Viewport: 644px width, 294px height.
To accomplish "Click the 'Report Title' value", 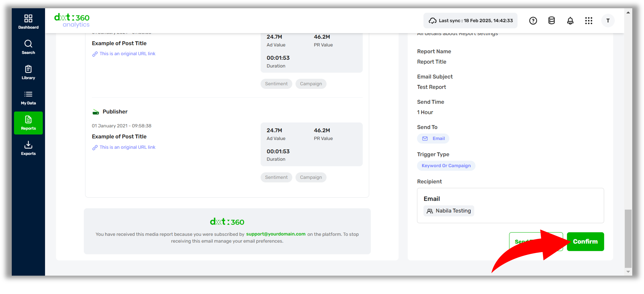I will 432,62.
